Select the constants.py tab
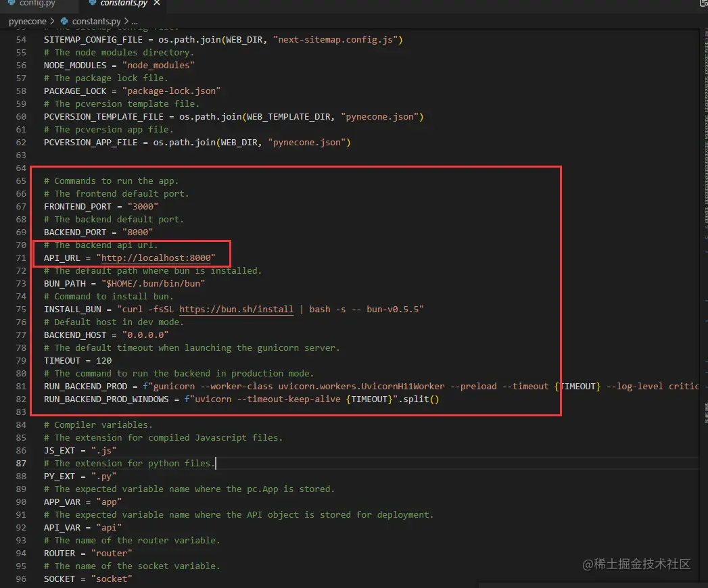The height and width of the screenshot is (588, 708). point(124,3)
